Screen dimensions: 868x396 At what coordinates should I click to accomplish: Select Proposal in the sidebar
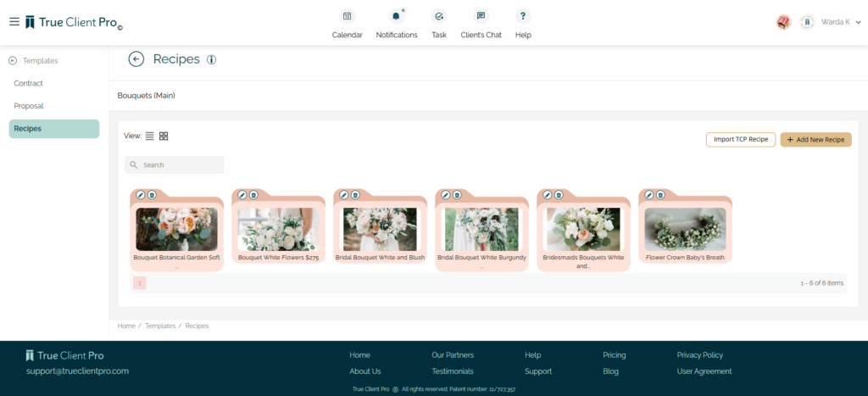[29, 106]
